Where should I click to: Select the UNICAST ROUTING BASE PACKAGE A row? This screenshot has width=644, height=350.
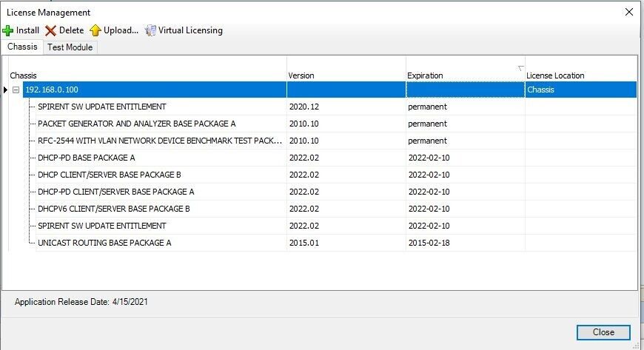104,243
